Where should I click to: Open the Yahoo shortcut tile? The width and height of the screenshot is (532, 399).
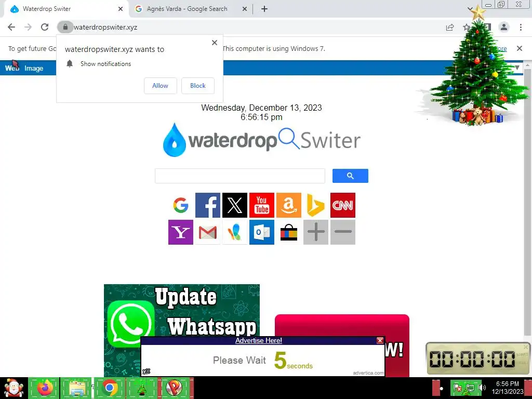(x=180, y=232)
